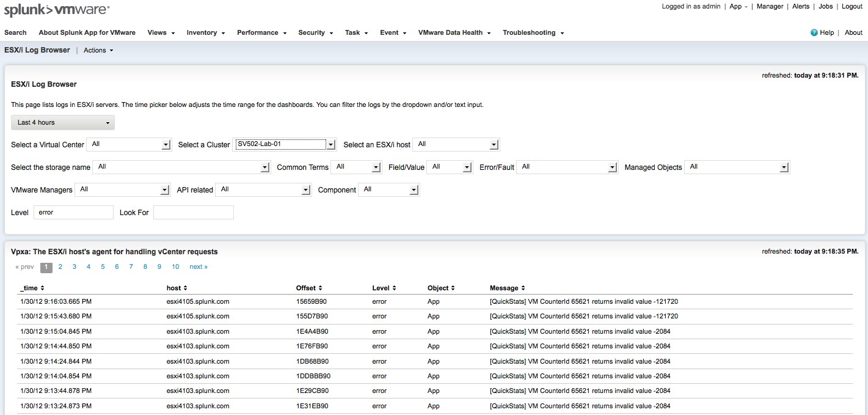Open the API related dropdown
The image size is (868, 415).
point(264,190)
